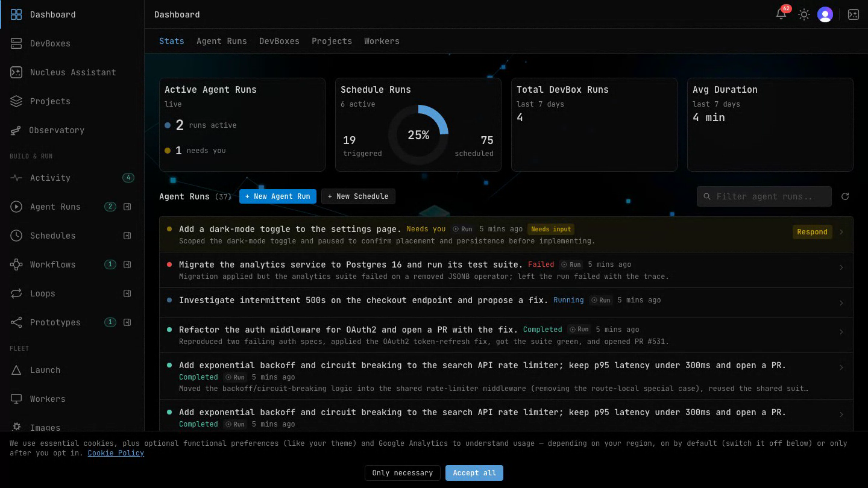The image size is (868, 488).
Task: Click the add icon beside Agent Runs in sidebar
Action: pyautogui.click(x=127, y=207)
